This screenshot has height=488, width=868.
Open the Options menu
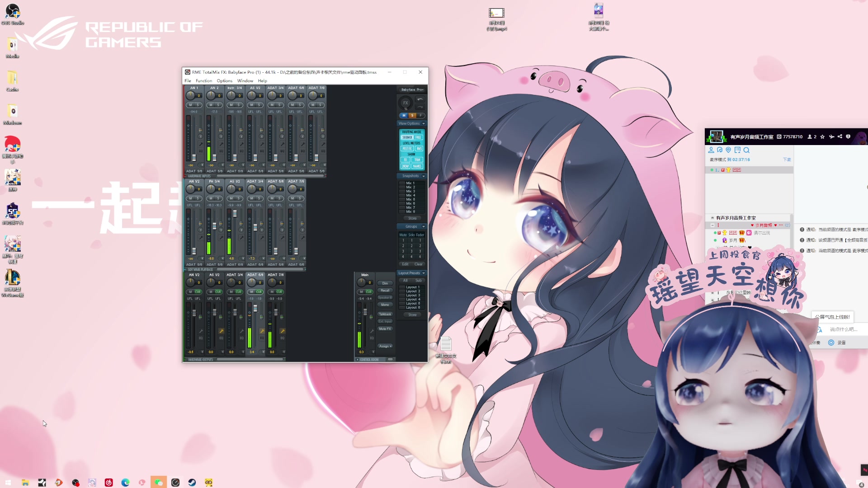click(224, 81)
